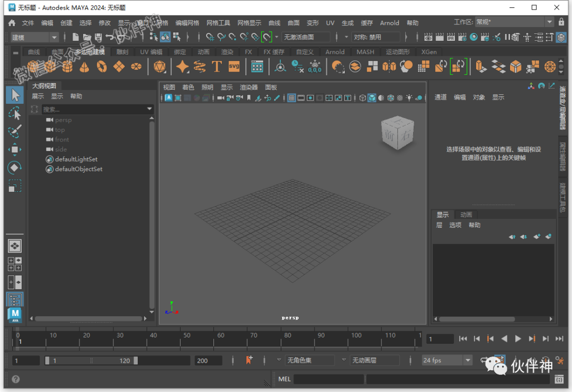Image resolution: width=572 pixels, height=392 pixels.
Task: Create polygon cone from shelf
Action: (x=85, y=67)
